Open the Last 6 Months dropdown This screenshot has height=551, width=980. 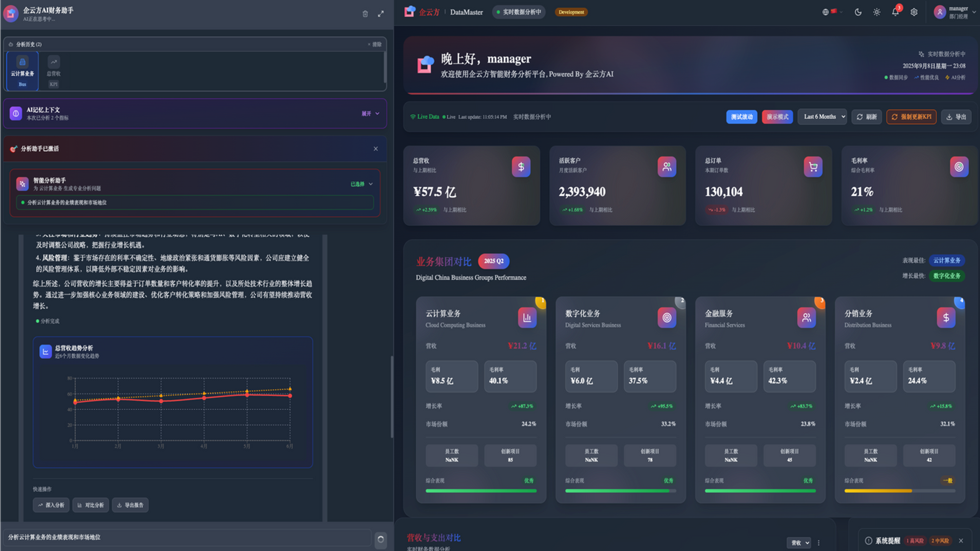(x=822, y=117)
